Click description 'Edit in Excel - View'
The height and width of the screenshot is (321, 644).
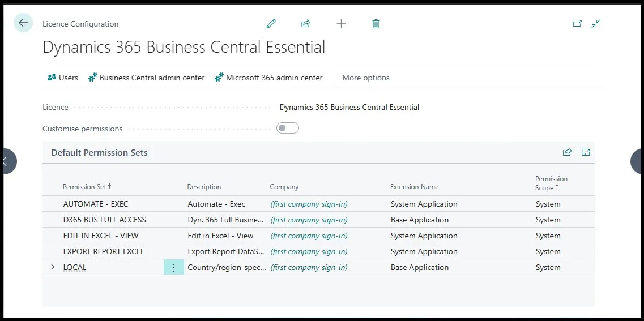click(x=220, y=236)
